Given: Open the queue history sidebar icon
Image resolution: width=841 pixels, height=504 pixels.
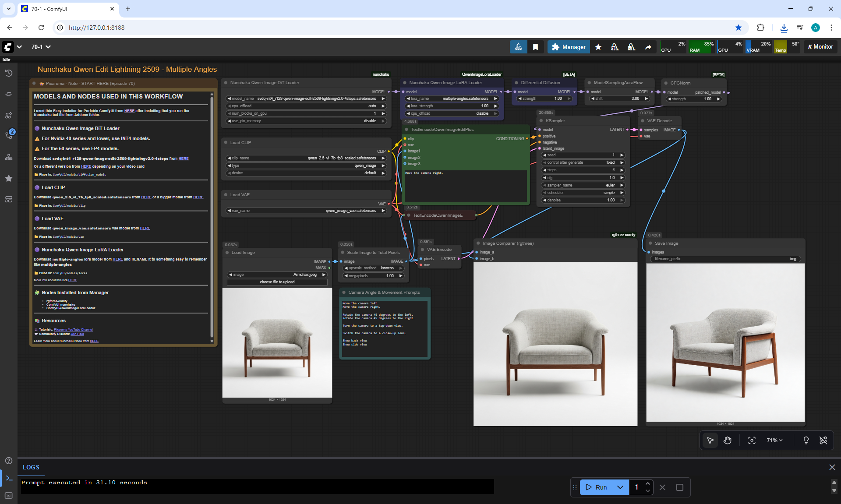Looking at the screenshot, I should tap(9, 73).
